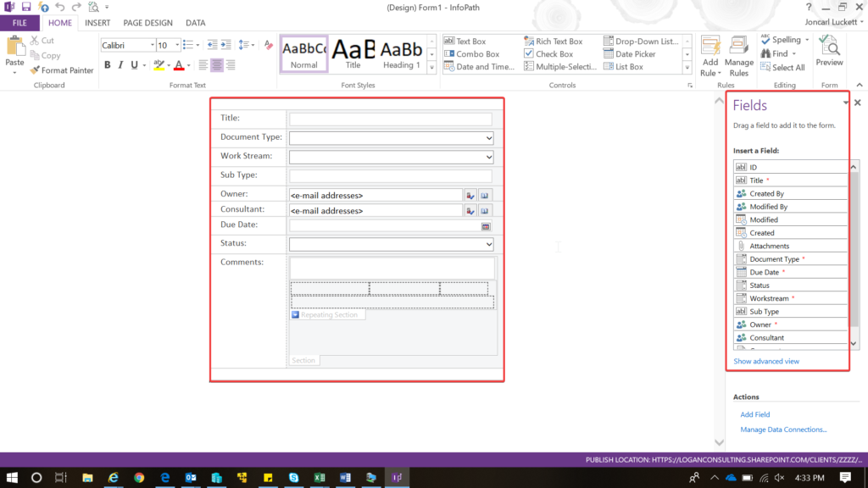Insert a Text Box control
Image resolution: width=868 pixels, height=488 pixels.
[x=465, y=41]
